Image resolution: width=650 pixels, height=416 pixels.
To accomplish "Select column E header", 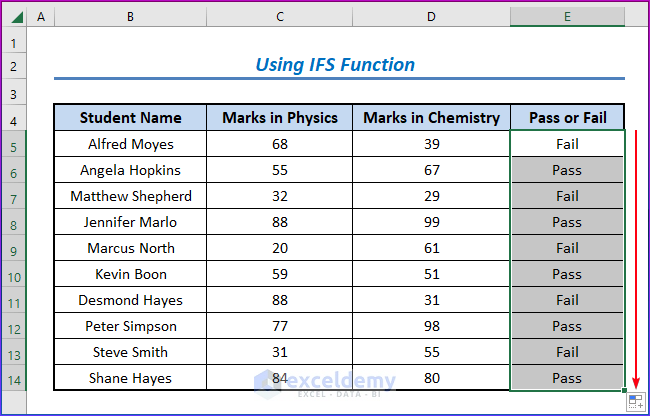I will coord(567,17).
